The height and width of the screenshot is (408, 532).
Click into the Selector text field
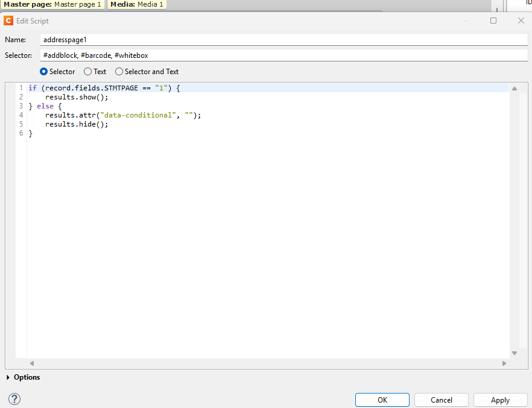tap(283, 55)
